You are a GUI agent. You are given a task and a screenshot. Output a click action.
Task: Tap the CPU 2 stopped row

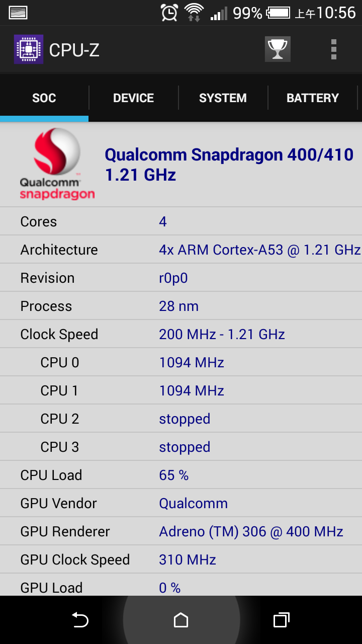click(x=181, y=419)
